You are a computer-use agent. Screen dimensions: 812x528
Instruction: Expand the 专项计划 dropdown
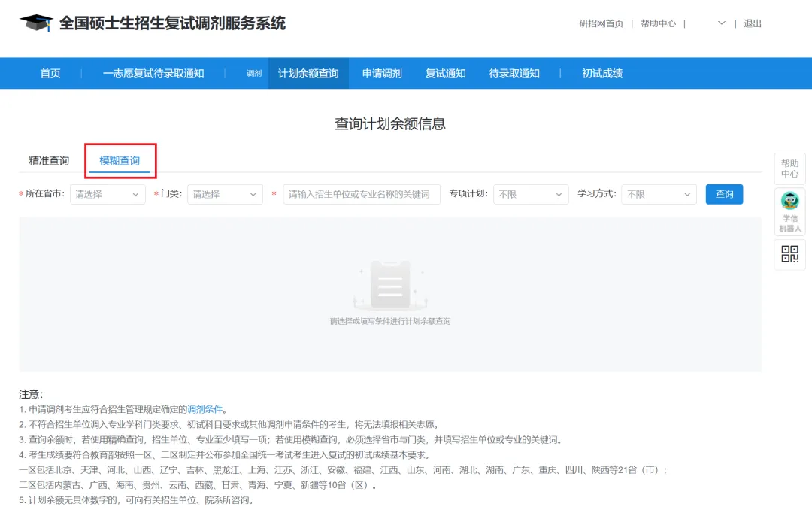tap(531, 194)
